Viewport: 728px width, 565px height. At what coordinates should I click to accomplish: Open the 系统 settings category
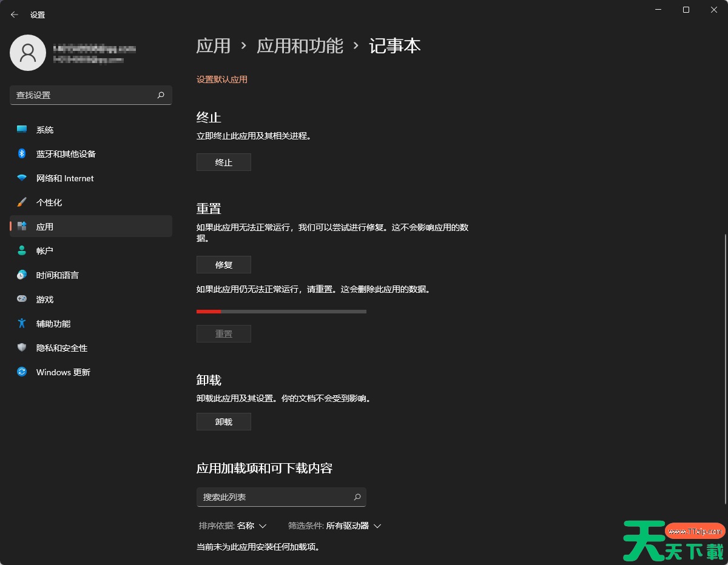(x=91, y=130)
